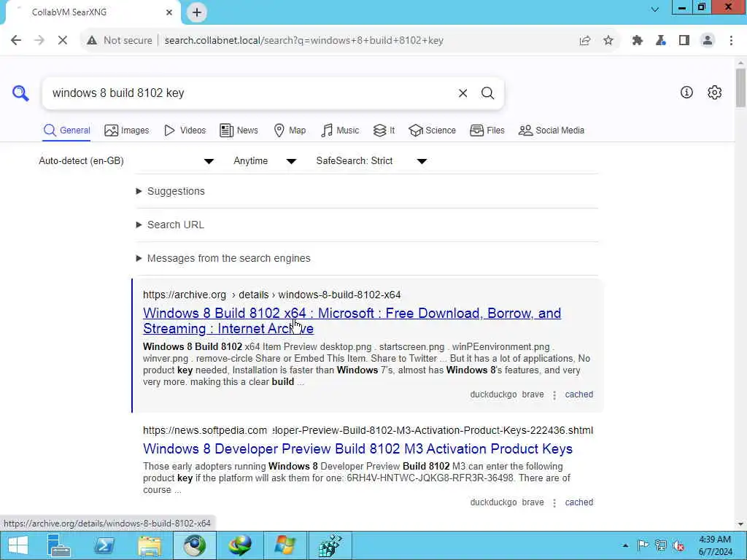Open the Chrome Labs flask icon
747x560 pixels.
coord(661,41)
